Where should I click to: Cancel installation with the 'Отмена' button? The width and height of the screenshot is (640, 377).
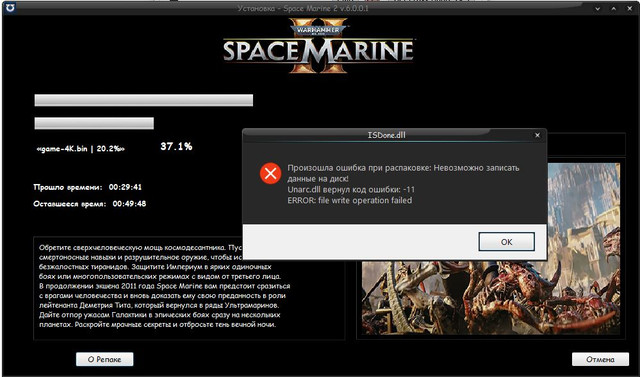tap(600, 359)
